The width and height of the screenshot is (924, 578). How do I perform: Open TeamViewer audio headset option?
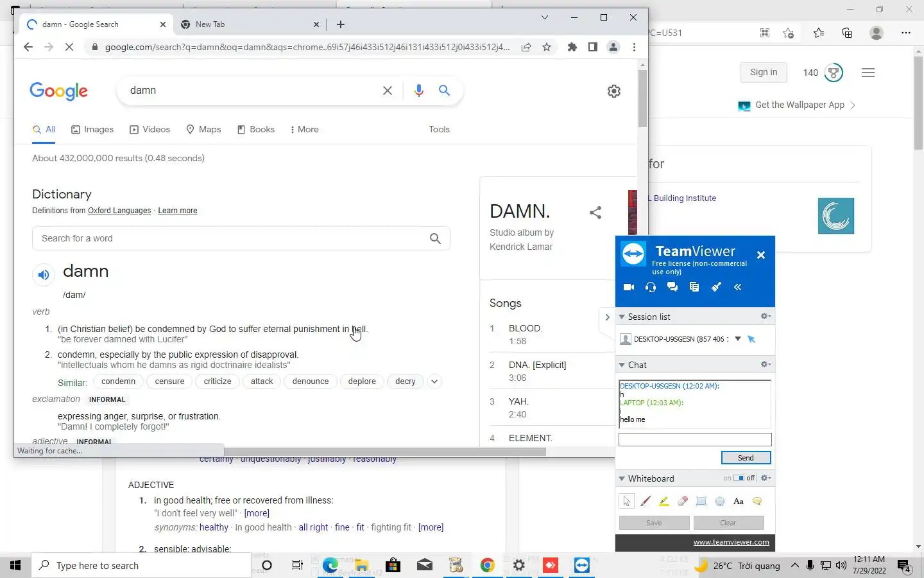[x=651, y=287]
